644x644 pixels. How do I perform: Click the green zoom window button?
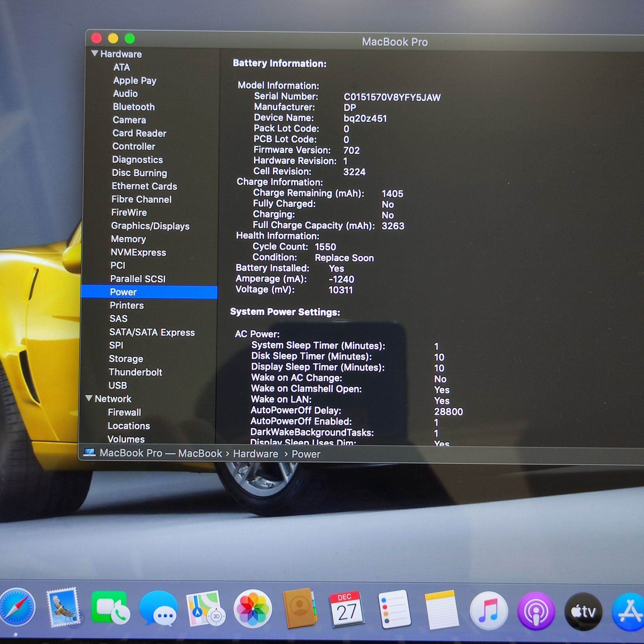[x=130, y=38]
